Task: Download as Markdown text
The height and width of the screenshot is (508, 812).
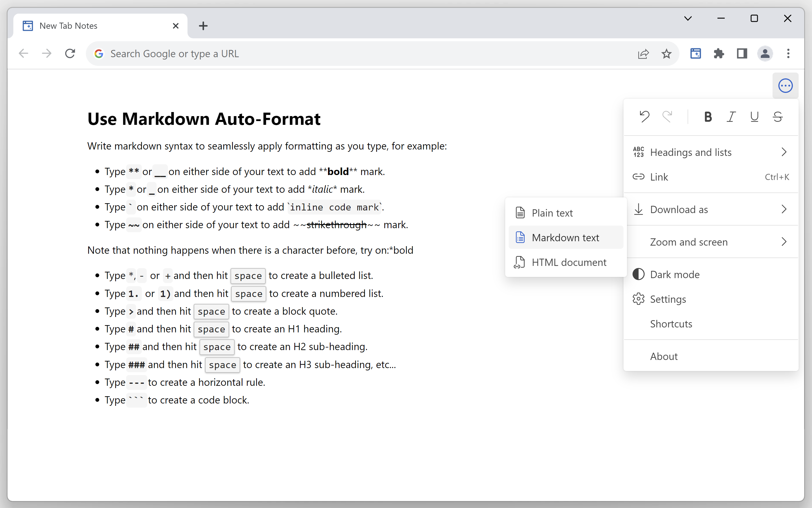Action: tap(566, 237)
